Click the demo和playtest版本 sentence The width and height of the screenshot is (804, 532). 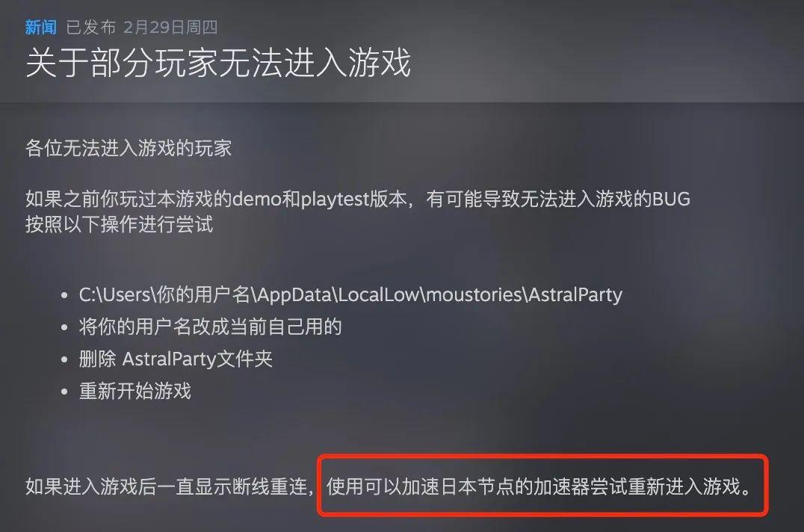[358, 199]
